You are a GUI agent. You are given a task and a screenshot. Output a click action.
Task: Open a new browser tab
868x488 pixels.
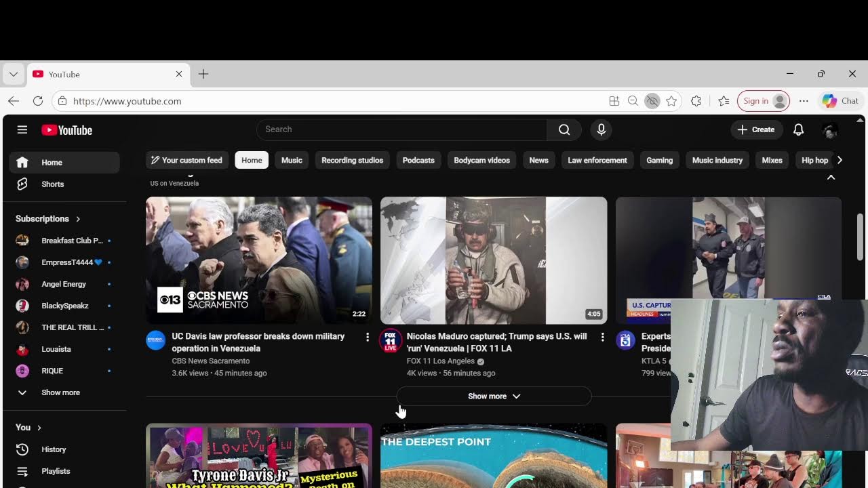203,74
